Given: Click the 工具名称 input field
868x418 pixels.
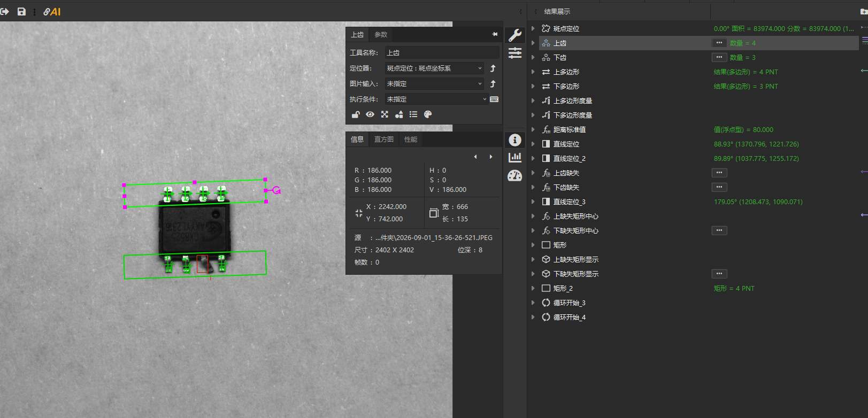Looking at the screenshot, I should (x=442, y=52).
